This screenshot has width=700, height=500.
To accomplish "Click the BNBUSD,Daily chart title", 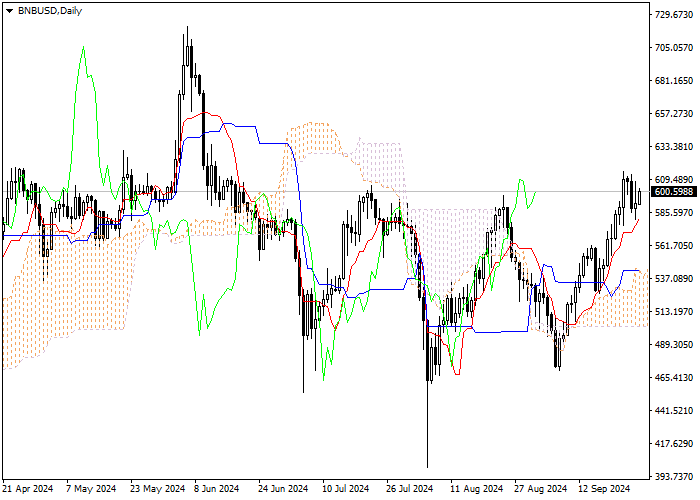I will point(50,11).
